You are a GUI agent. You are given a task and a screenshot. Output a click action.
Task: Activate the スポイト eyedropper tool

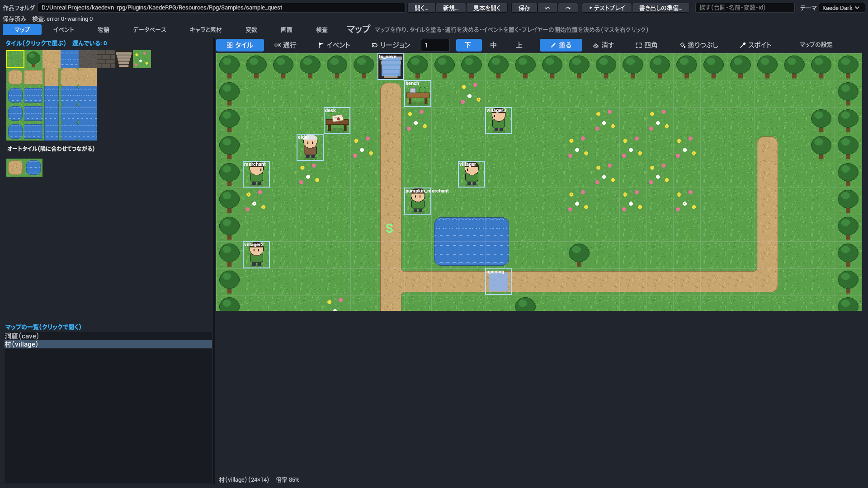(755, 45)
